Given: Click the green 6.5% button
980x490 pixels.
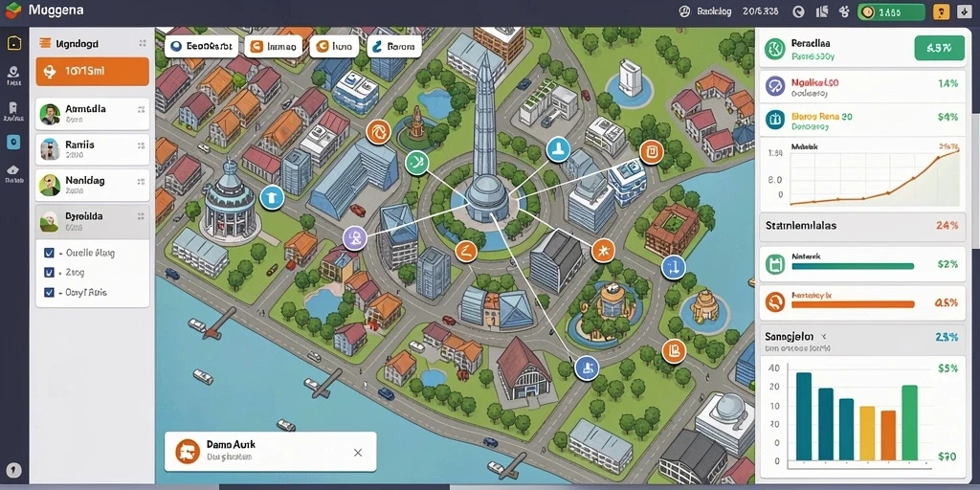Looking at the screenshot, I should click(x=939, y=48).
